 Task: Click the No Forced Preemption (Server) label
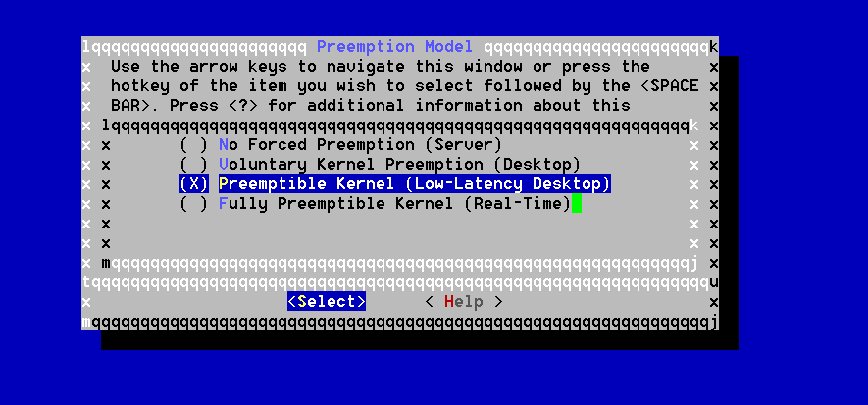coord(360,145)
